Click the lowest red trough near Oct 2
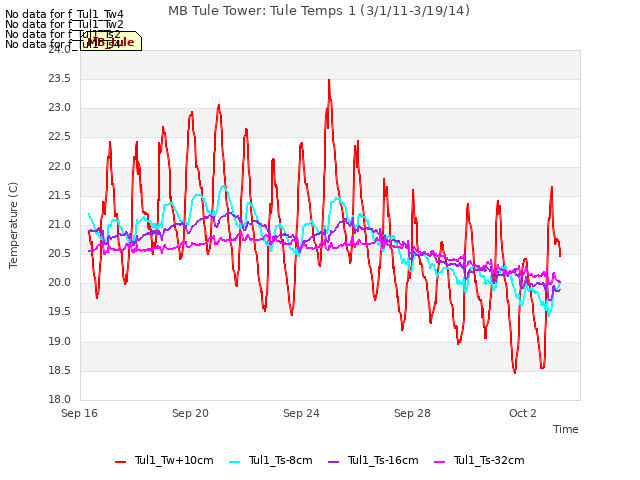This screenshot has width=640, height=480. [x=515, y=371]
